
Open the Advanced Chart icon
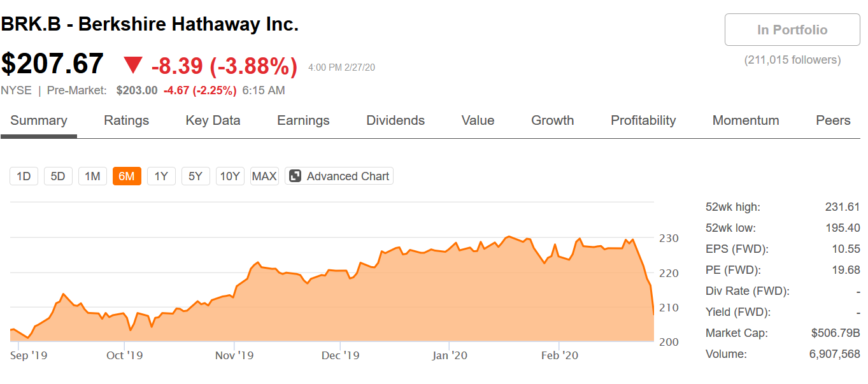(x=295, y=176)
